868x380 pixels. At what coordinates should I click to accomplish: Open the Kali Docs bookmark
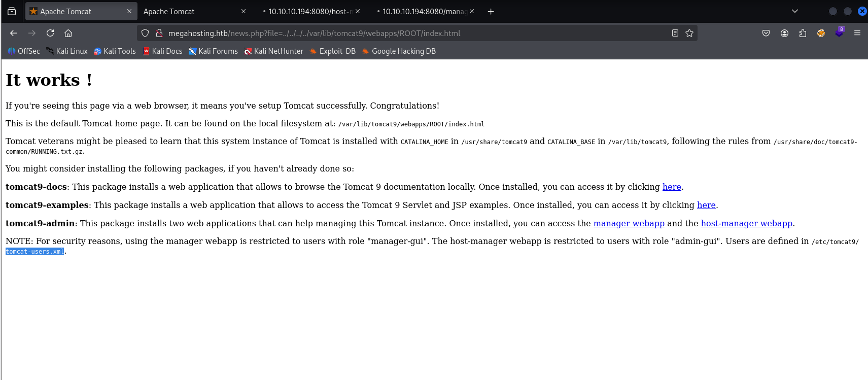click(162, 51)
